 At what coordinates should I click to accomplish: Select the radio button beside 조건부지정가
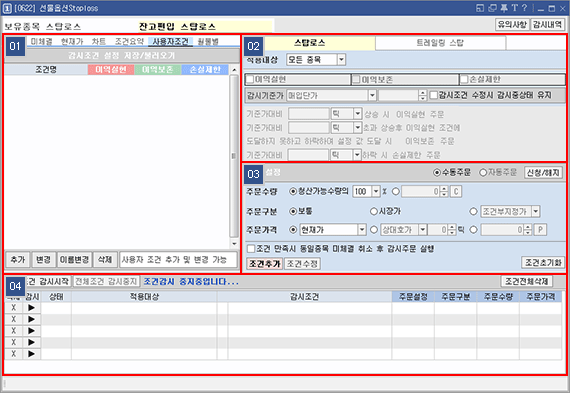(473, 211)
